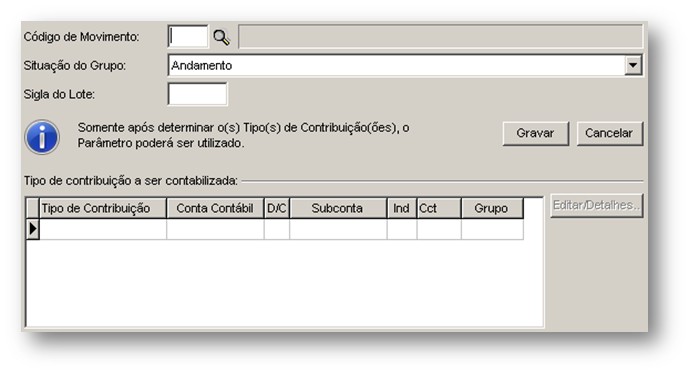690x374 pixels.
Task: Select the Andamento combo box
Action: pos(405,66)
